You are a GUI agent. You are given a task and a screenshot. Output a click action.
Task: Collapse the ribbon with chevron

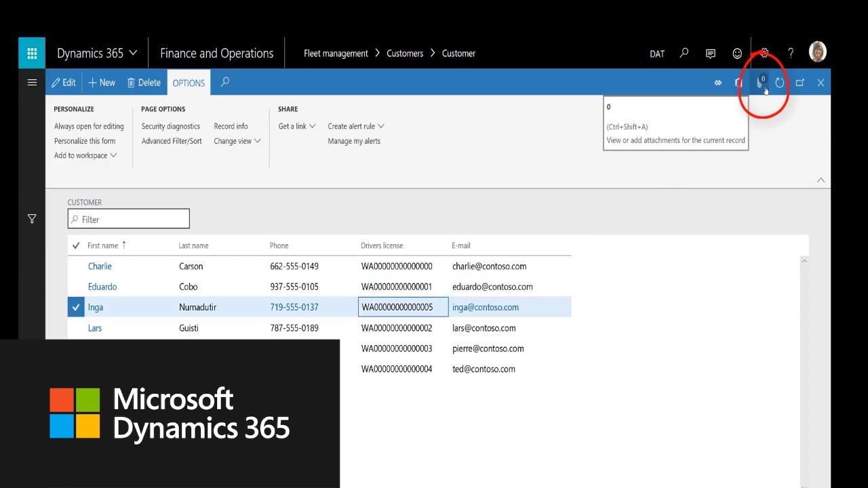[821, 180]
